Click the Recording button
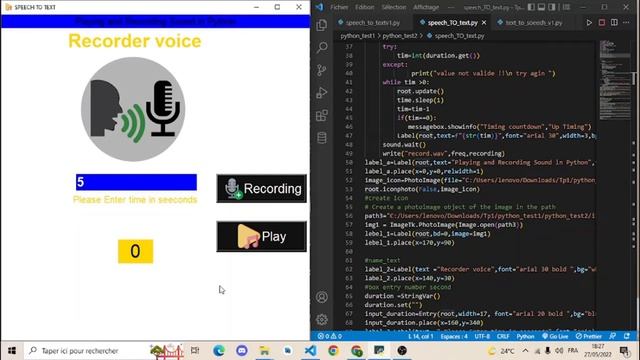 point(262,189)
